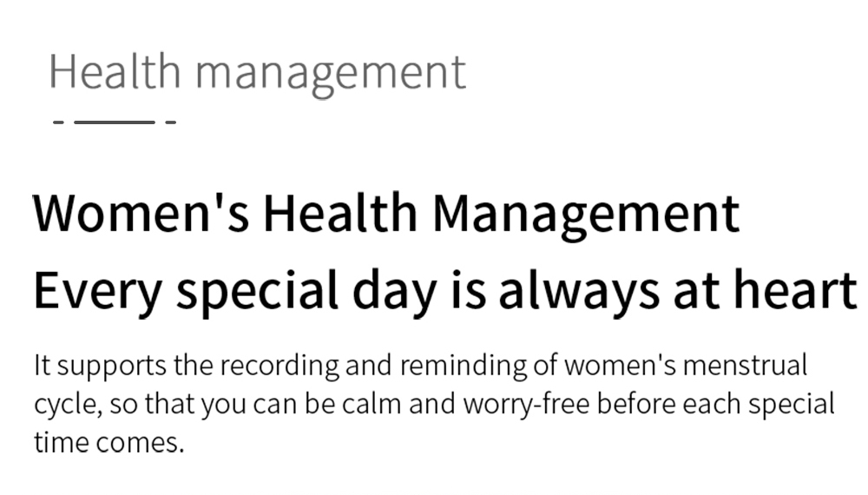Click the word "Management" in the bold title
The height and width of the screenshot is (495, 868).
[x=586, y=214]
